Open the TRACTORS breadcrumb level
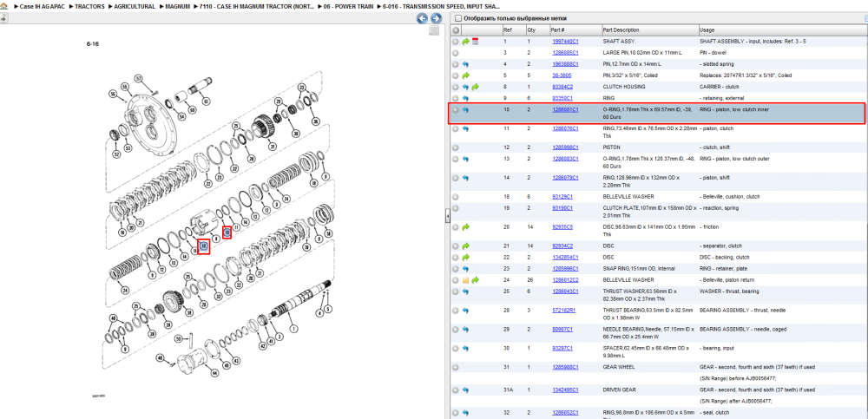Image resolution: width=868 pixels, height=419 pixels. click(x=89, y=6)
